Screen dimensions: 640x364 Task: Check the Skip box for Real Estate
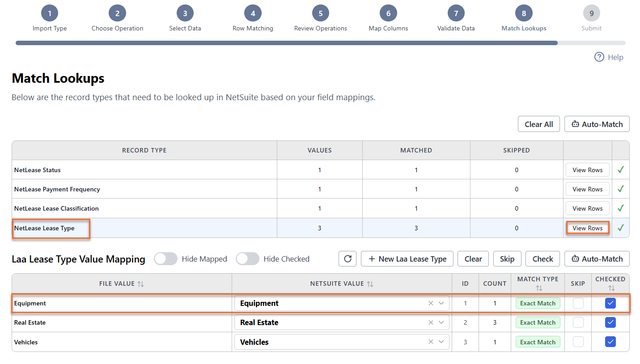point(578,322)
